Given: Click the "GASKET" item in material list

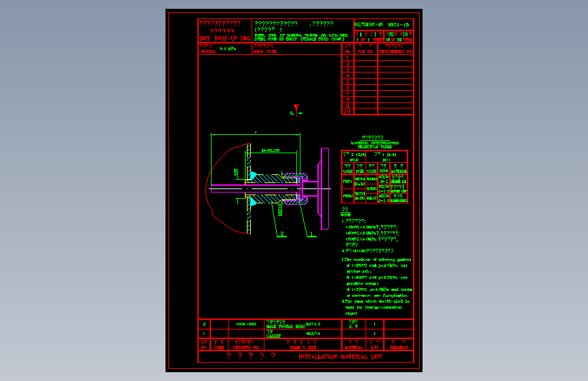Looking at the screenshot, I should (273, 336).
